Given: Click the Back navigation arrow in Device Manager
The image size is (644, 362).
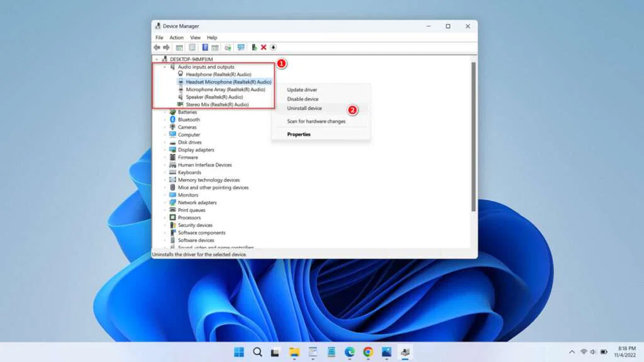Looking at the screenshot, I should click(157, 47).
